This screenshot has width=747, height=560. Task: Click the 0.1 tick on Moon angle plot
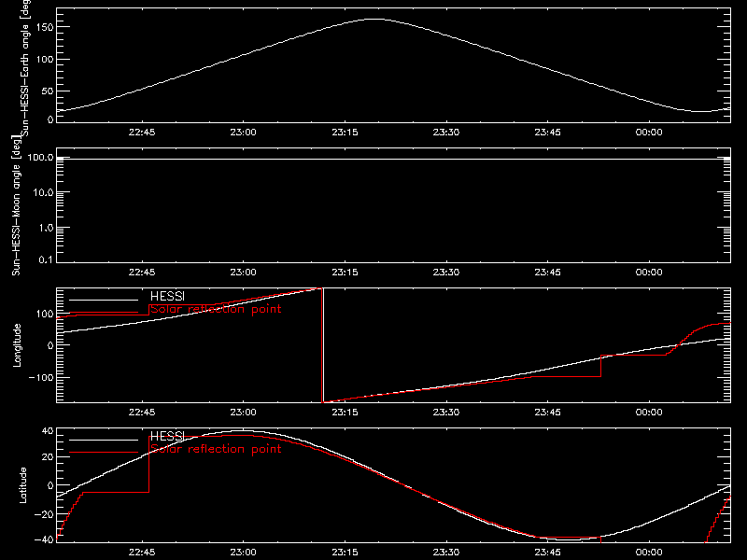point(46,259)
